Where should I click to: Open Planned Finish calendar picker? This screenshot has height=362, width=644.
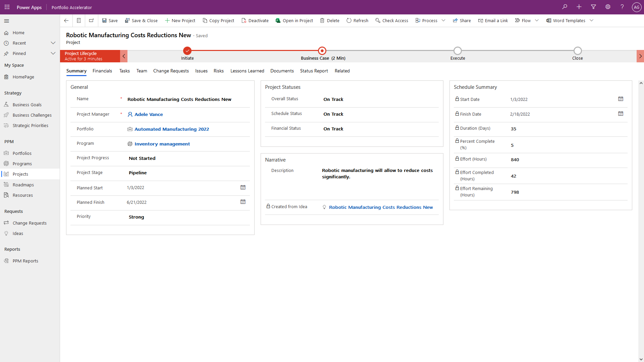(243, 202)
